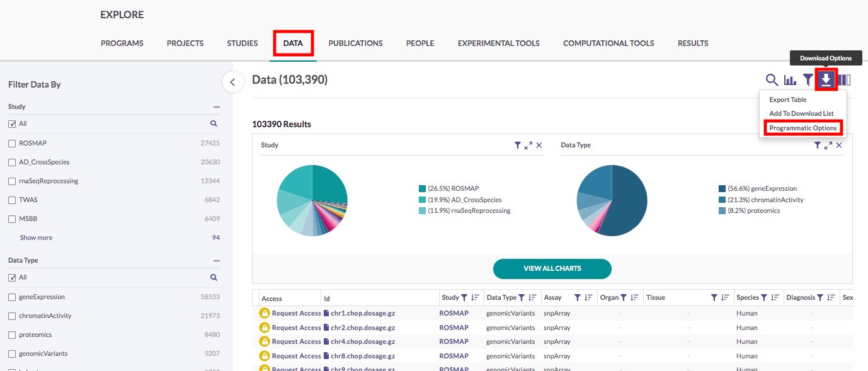Click the search magnifier icon in data toolbar
This screenshot has height=371, width=868.
pyautogui.click(x=772, y=80)
